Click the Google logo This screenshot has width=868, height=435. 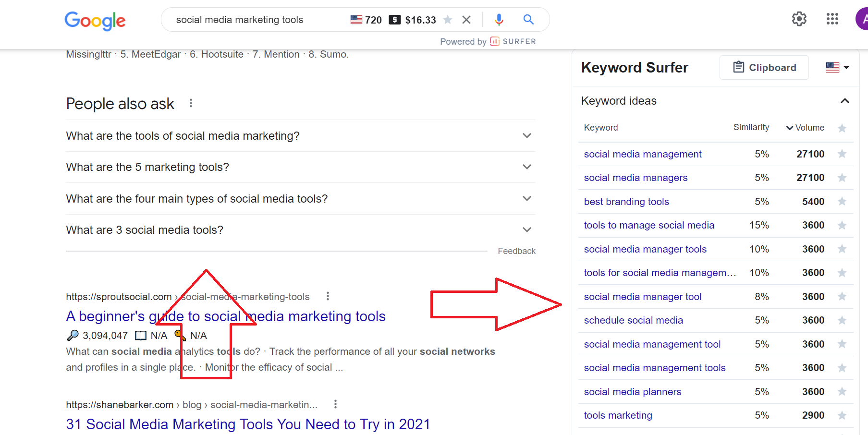tap(95, 21)
